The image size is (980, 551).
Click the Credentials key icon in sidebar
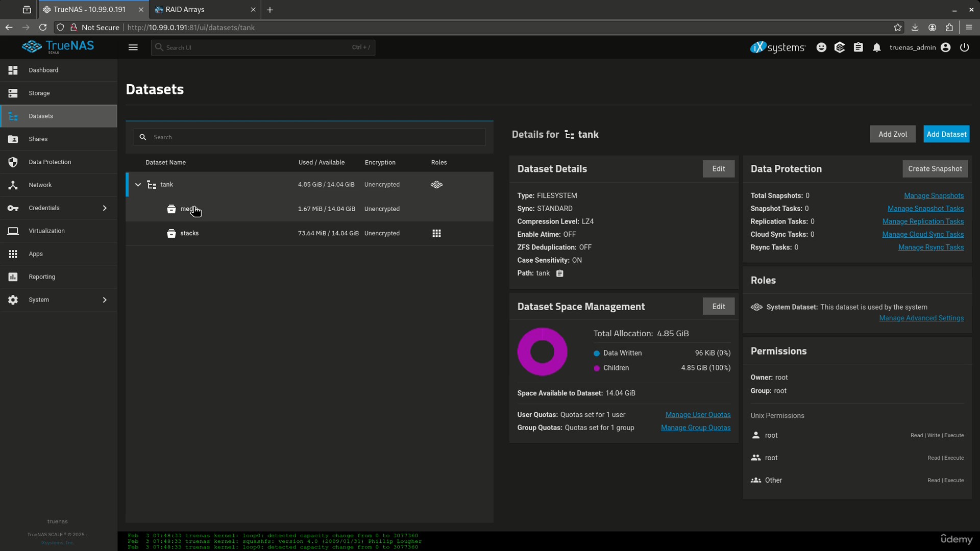(x=13, y=208)
